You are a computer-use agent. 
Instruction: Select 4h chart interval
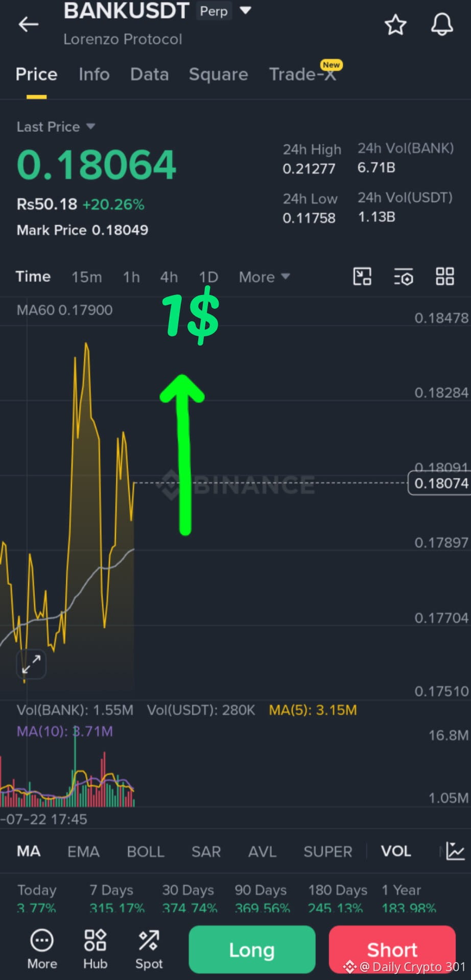pyautogui.click(x=169, y=277)
